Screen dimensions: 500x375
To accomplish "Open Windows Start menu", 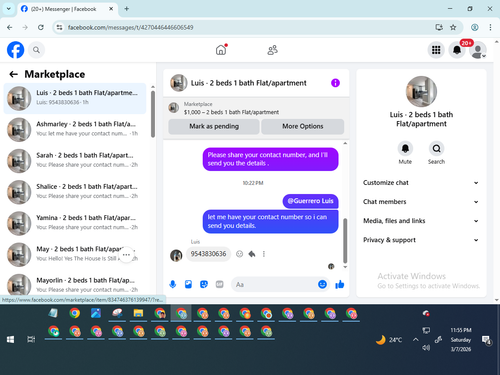I will [x=10, y=340].
